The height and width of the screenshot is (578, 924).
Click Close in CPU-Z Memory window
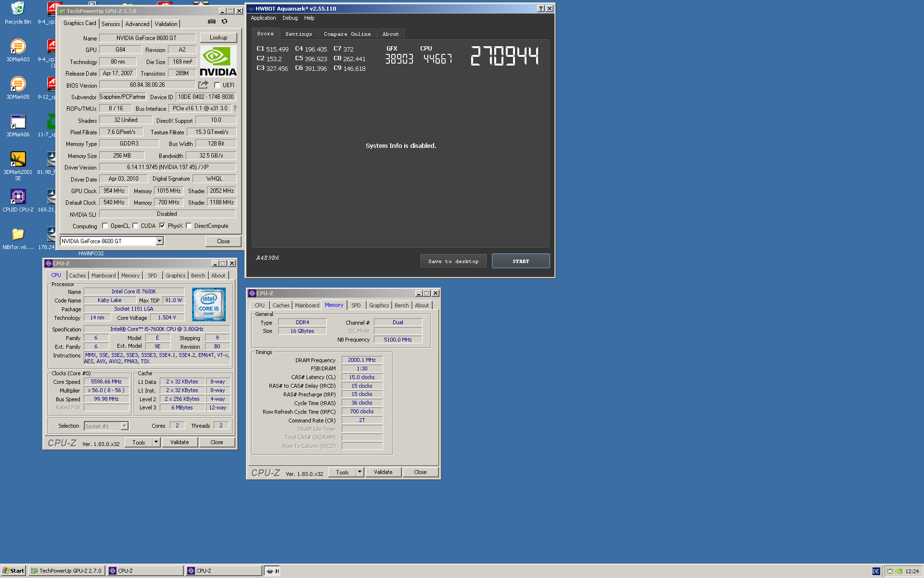(420, 472)
